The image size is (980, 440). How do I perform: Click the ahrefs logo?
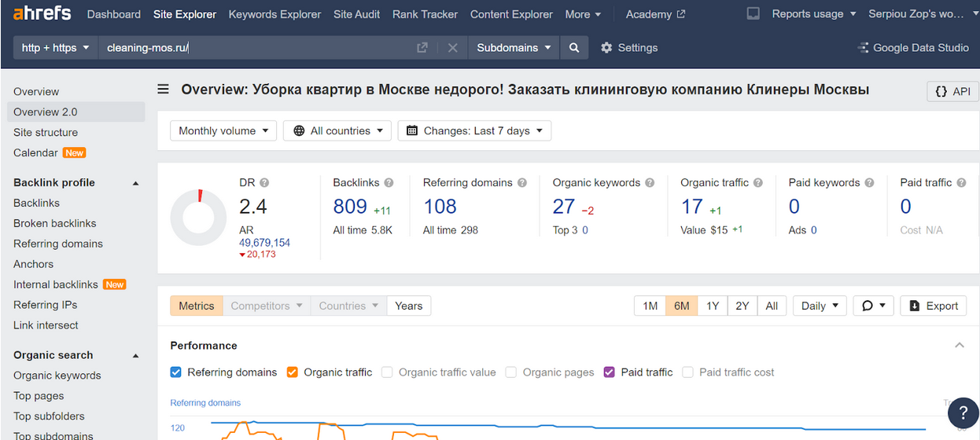[x=42, y=13]
